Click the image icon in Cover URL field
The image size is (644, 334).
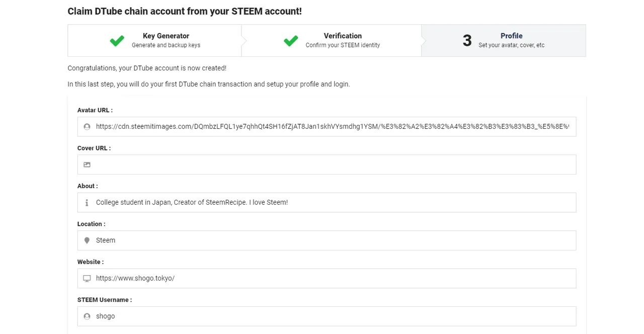pyautogui.click(x=87, y=164)
